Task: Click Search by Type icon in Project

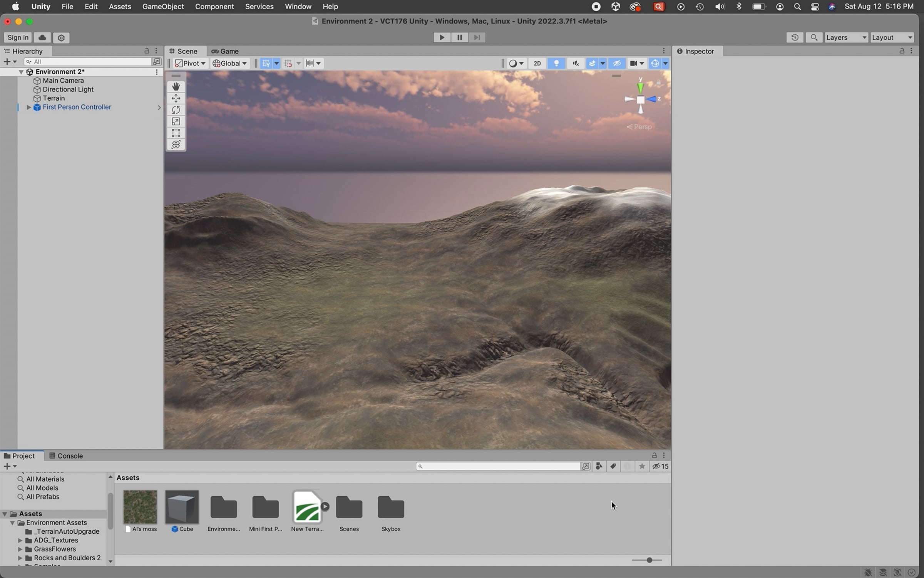Action: coord(599,466)
